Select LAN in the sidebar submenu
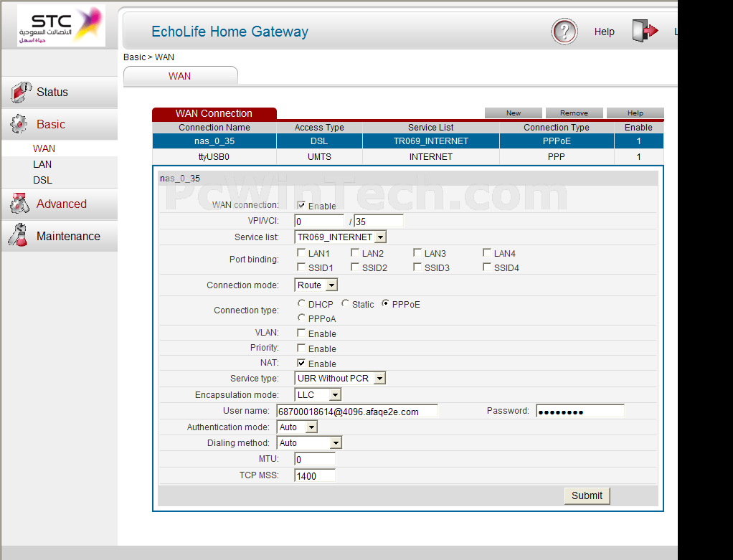The image size is (733, 560). click(x=42, y=164)
